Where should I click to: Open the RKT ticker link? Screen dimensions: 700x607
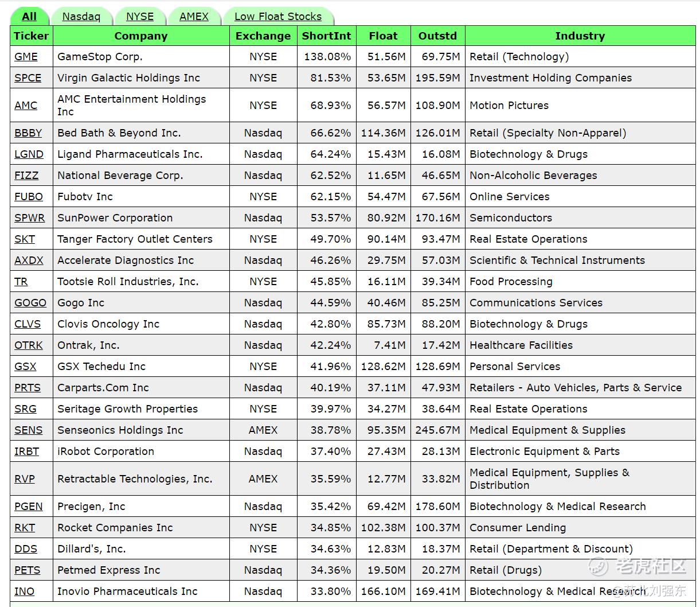click(x=25, y=528)
